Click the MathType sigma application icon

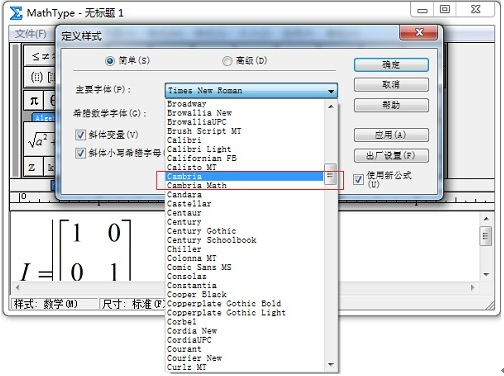click(16, 13)
